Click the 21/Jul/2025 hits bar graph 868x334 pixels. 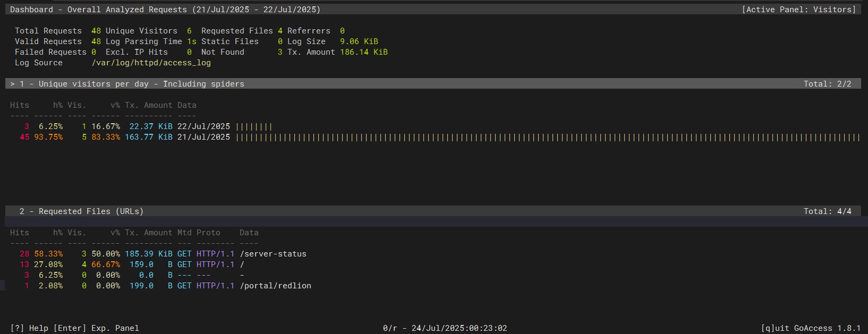(x=547, y=137)
